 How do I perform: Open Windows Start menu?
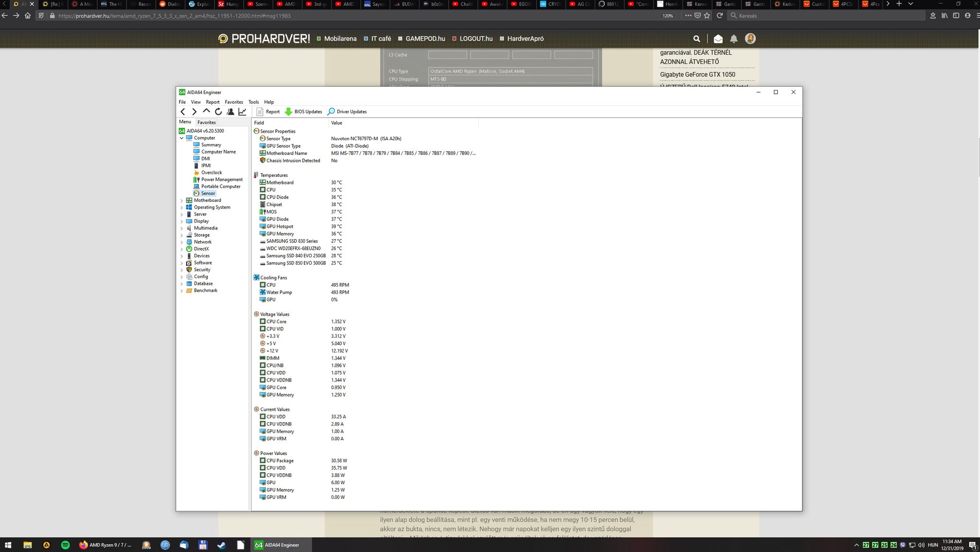coord(8,545)
